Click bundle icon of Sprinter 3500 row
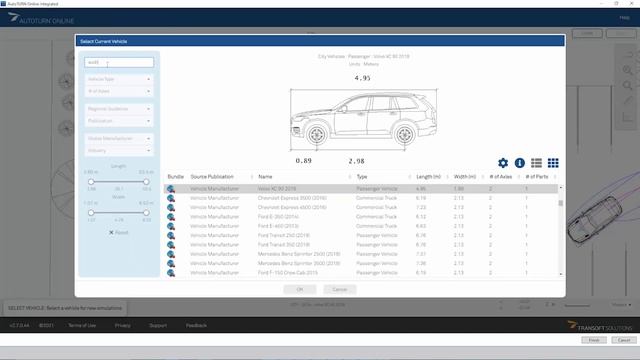The width and height of the screenshot is (640, 360). coord(171,264)
